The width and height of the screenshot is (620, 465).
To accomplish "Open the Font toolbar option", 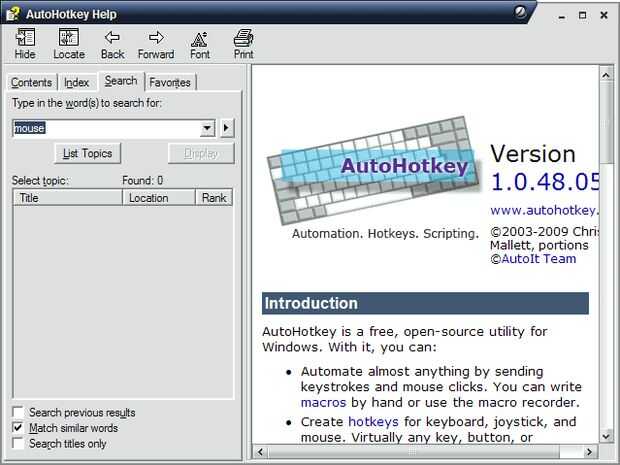I will pyautogui.click(x=200, y=43).
